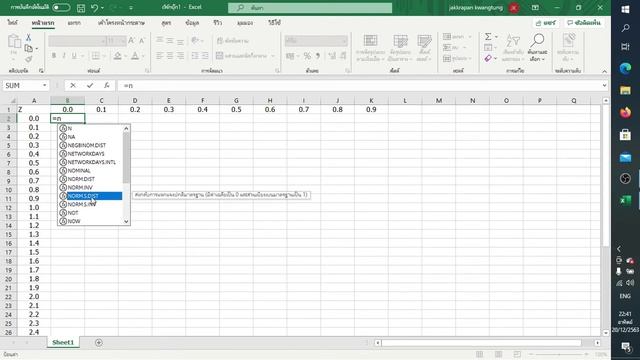Switch to Normal view in status bar
640x360 pixels.
pos(480,354)
